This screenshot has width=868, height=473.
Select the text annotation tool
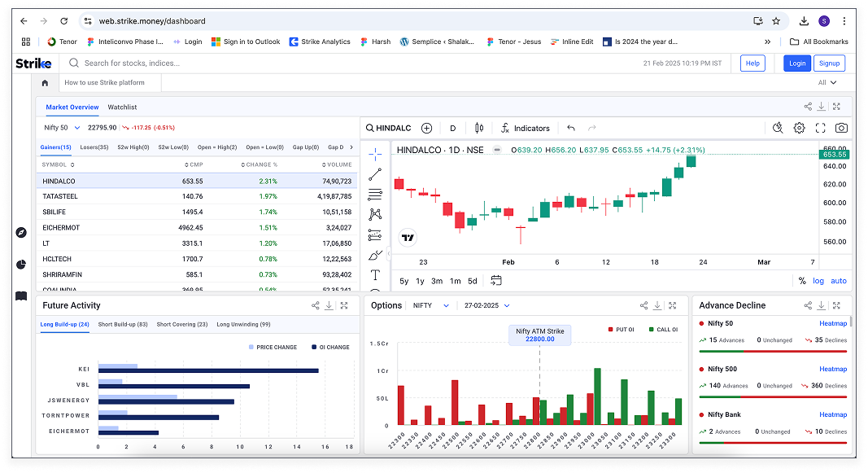[375, 275]
